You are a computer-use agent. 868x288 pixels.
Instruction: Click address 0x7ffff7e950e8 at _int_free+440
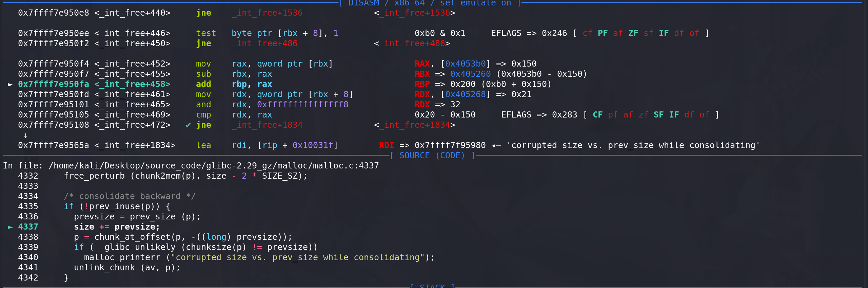click(x=54, y=13)
